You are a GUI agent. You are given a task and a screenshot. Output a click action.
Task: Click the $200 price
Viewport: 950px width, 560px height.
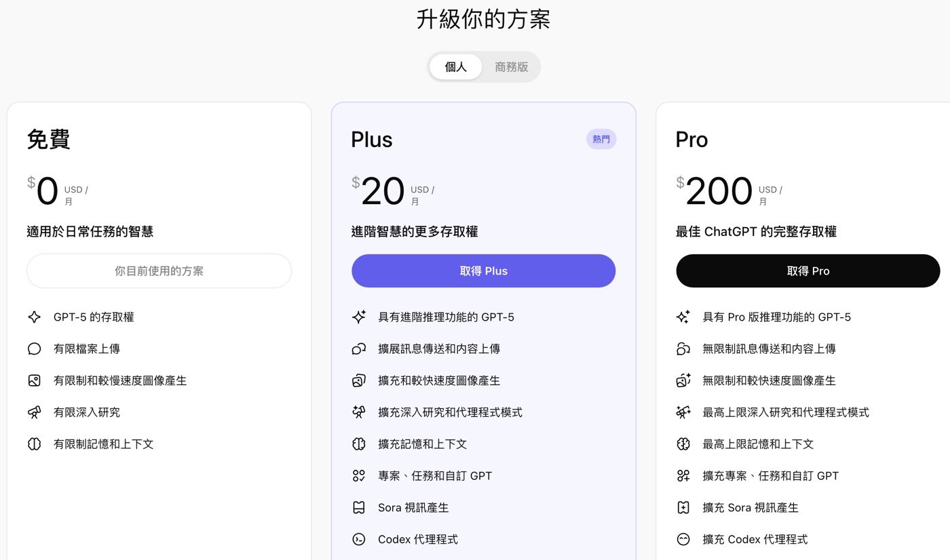click(715, 191)
